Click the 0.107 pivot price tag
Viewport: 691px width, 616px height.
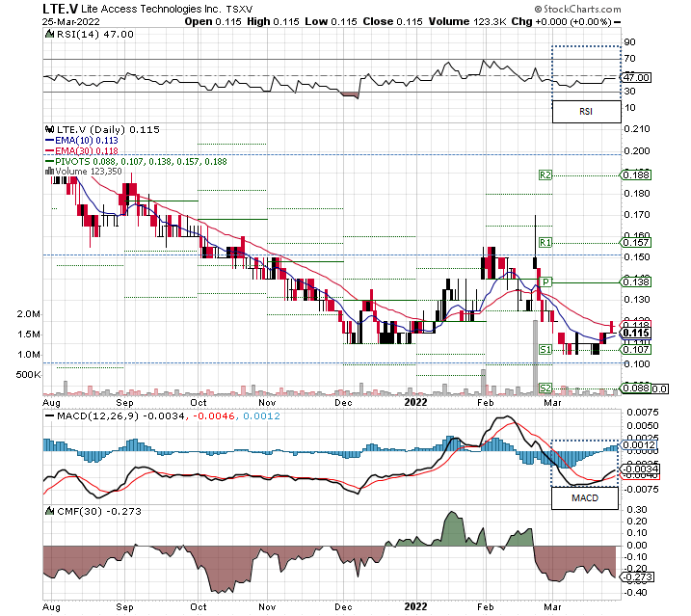click(x=637, y=350)
